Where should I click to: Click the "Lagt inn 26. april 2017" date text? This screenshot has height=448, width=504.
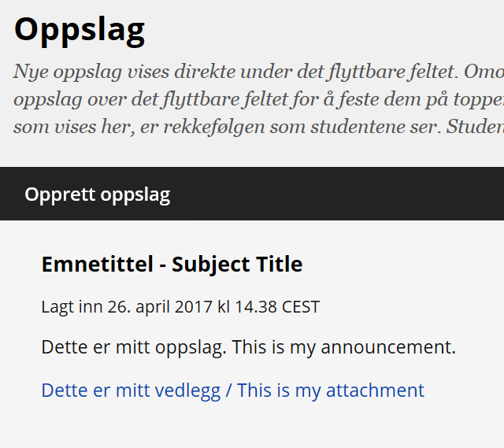tap(127, 307)
